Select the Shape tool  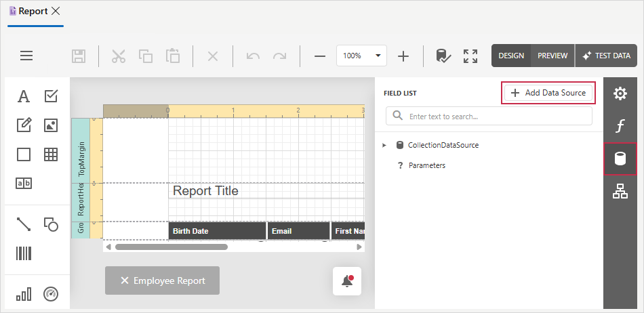coord(51,224)
